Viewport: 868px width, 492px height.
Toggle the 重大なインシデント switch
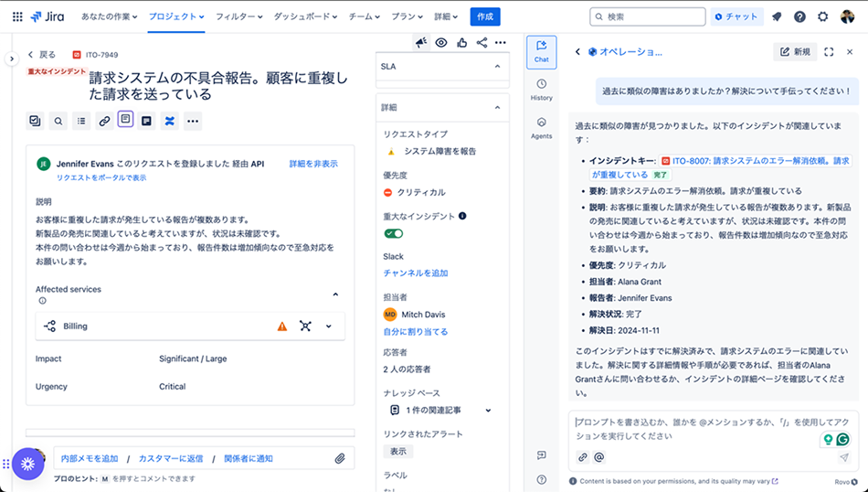pyautogui.click(x=394, y=233)
